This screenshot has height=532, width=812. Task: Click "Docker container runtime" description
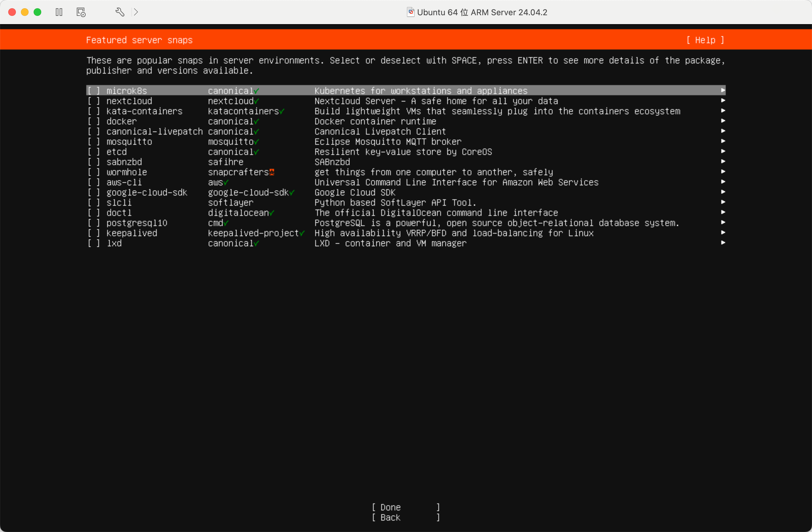pos(375,121)
